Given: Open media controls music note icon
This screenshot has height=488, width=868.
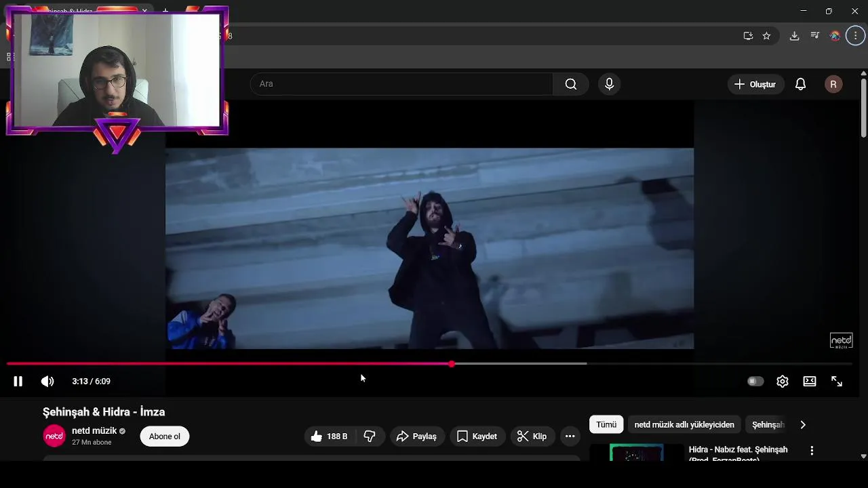Looking at the screenshot, I should [815, 36].
